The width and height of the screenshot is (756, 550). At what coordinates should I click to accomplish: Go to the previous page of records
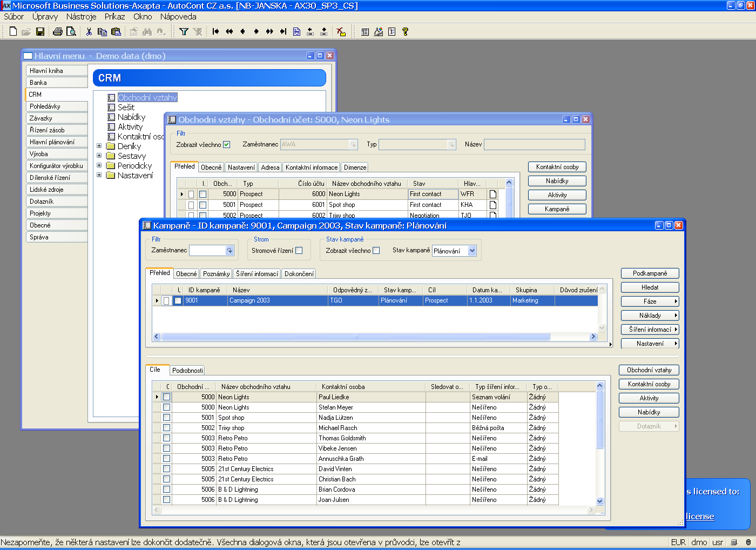point(230,31)
